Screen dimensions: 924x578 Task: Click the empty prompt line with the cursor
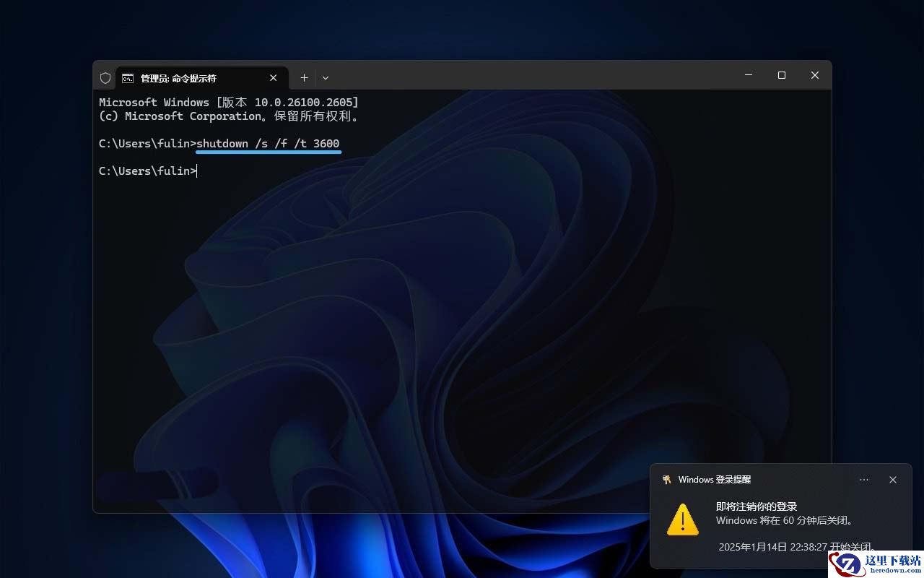[x=148, y=171]
